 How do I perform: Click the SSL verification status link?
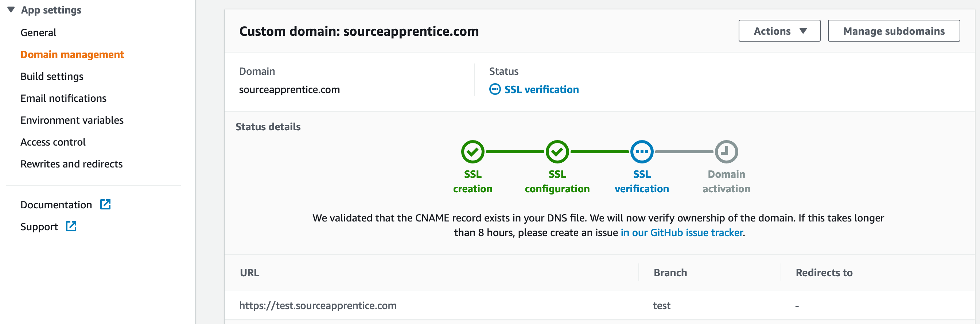(x=541, y=89)
